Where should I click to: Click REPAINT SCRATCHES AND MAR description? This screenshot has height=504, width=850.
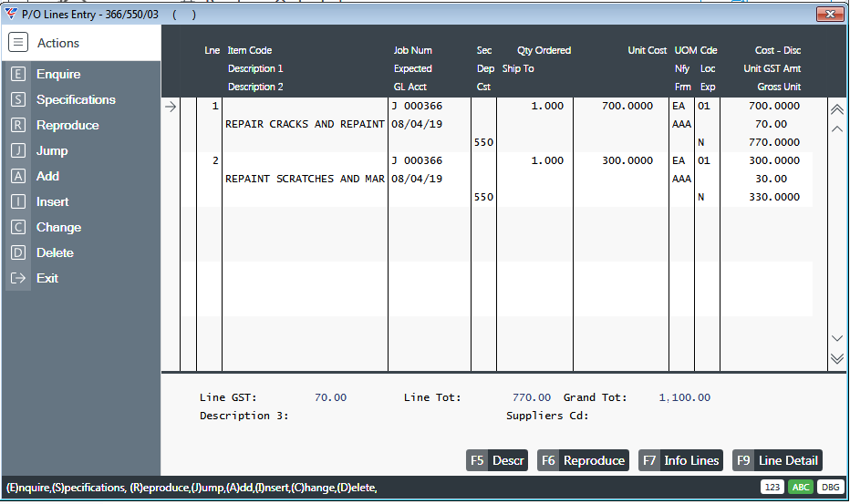pos(305,179)
